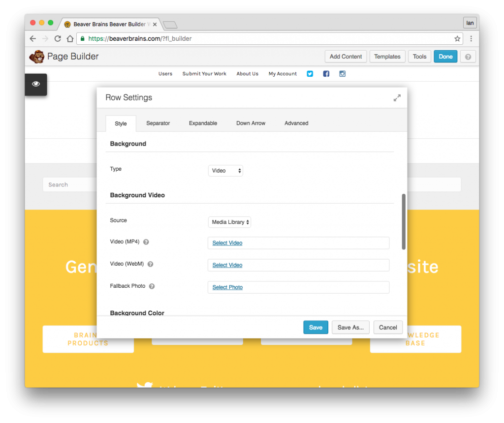
Task: Click the Page Builder help question mark
Action: (468, 57)
